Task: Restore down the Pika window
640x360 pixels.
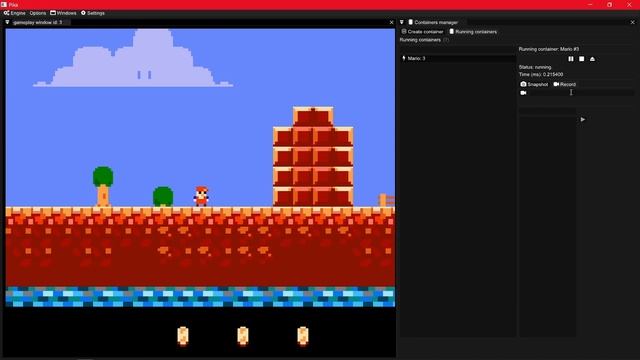Action: pyautogui.click(x=609, y=4)
